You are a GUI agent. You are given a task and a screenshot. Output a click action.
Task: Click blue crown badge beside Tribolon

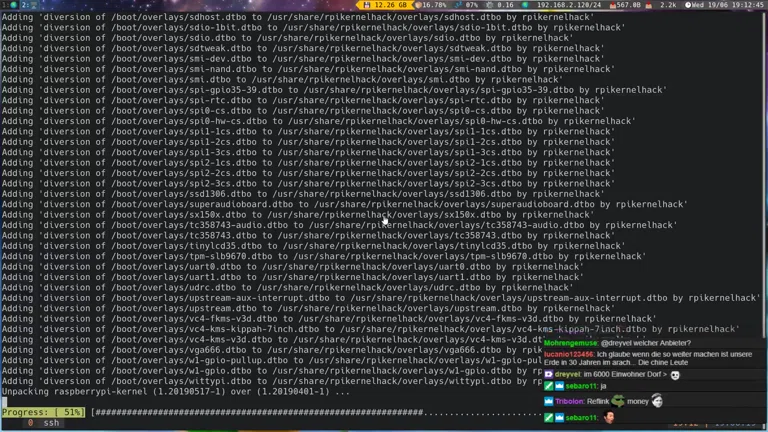point(549,401)
